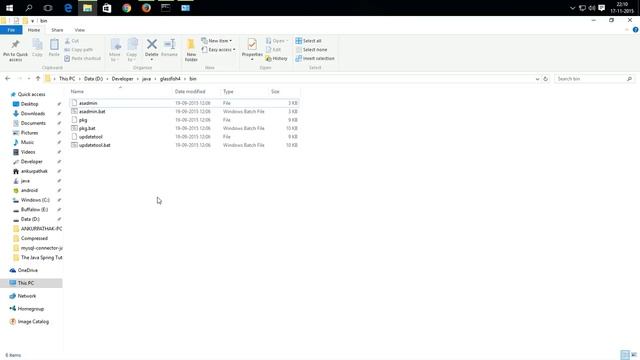Click Invert selection in the ribbon
640x360 pixels.
tap(315, 58)
